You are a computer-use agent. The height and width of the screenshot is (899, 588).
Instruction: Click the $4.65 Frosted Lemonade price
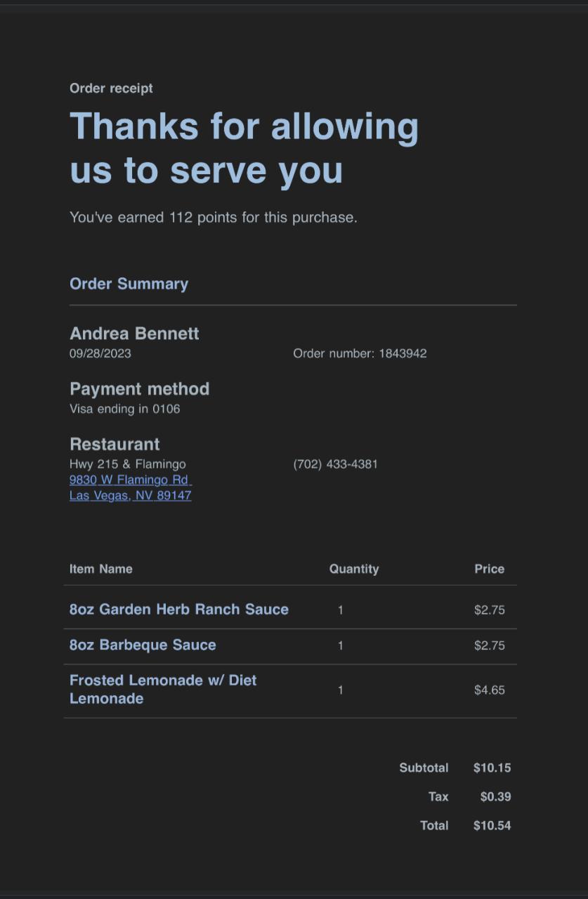489,690
